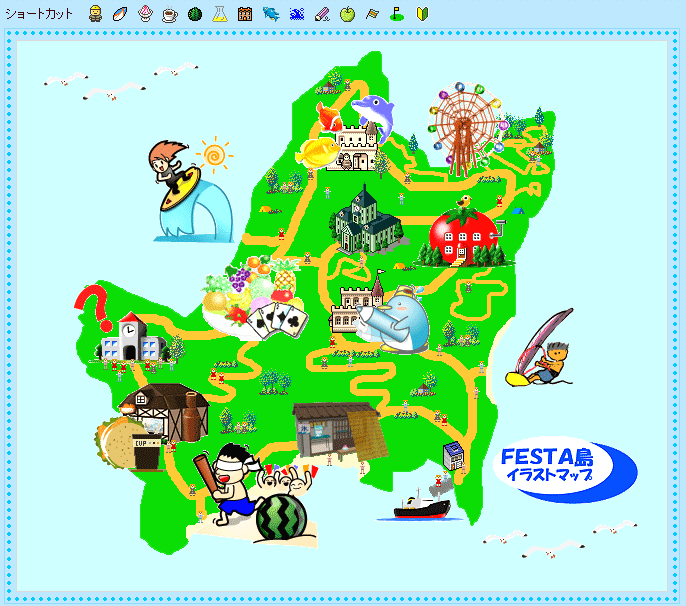686x606 pixels.
Task: Click the blue dolphin icon in shortcut bar
Action: coord(271,13)
